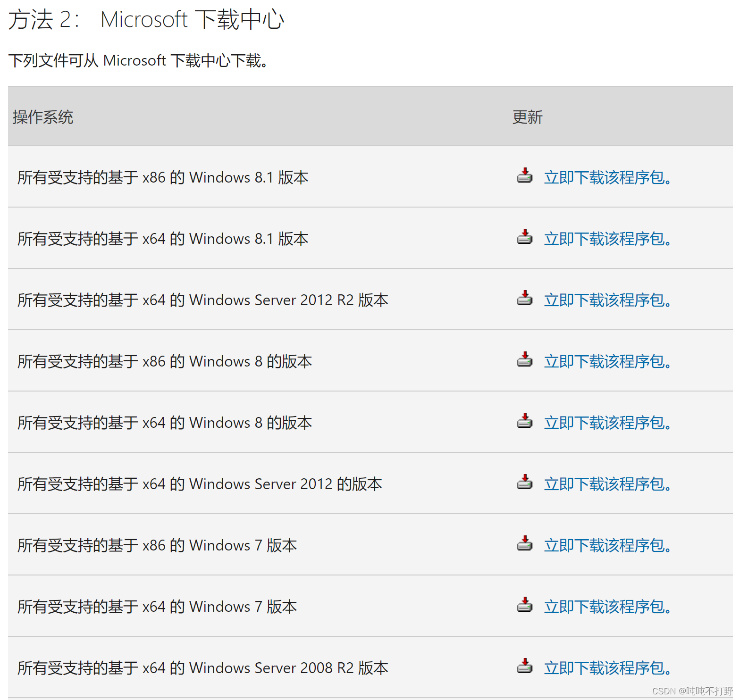Click download icon for x64 Windows 8 row
This screenshot has width=740, height=700.
coord(524,421)
